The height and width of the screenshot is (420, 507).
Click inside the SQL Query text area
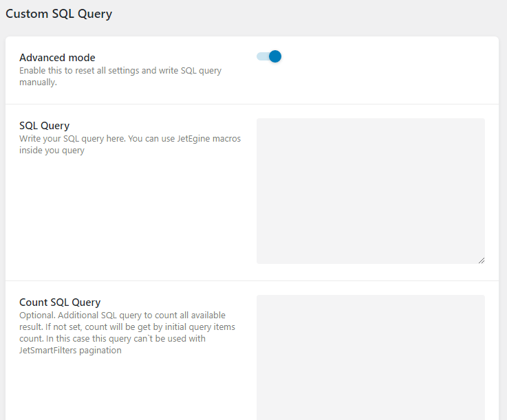[x=371, y=191]
